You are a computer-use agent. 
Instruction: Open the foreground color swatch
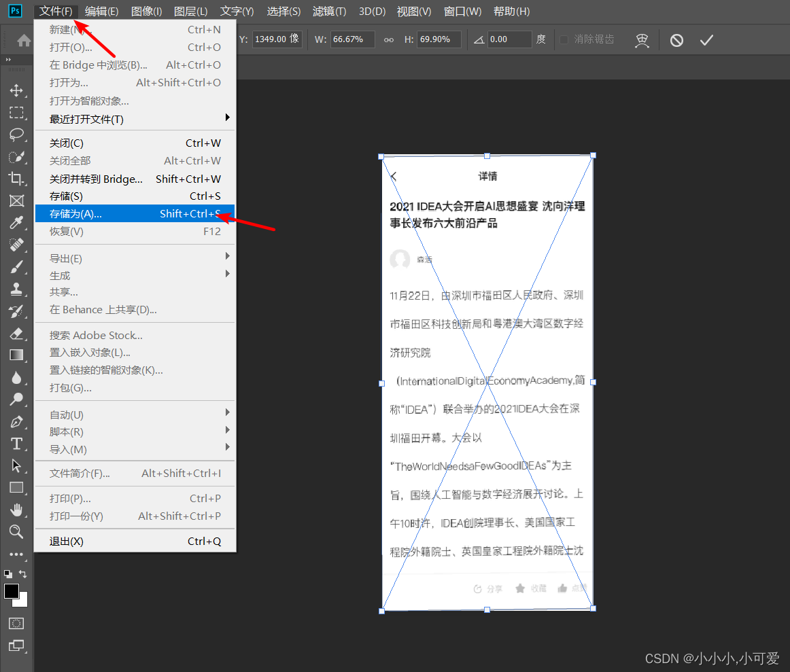coord(11,591)
